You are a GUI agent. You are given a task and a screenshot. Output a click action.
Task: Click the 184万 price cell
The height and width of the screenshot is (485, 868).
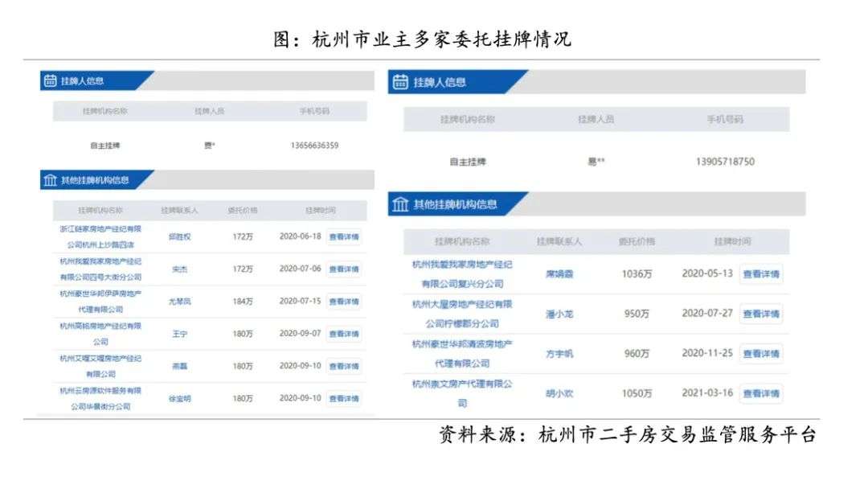(243, 302)
